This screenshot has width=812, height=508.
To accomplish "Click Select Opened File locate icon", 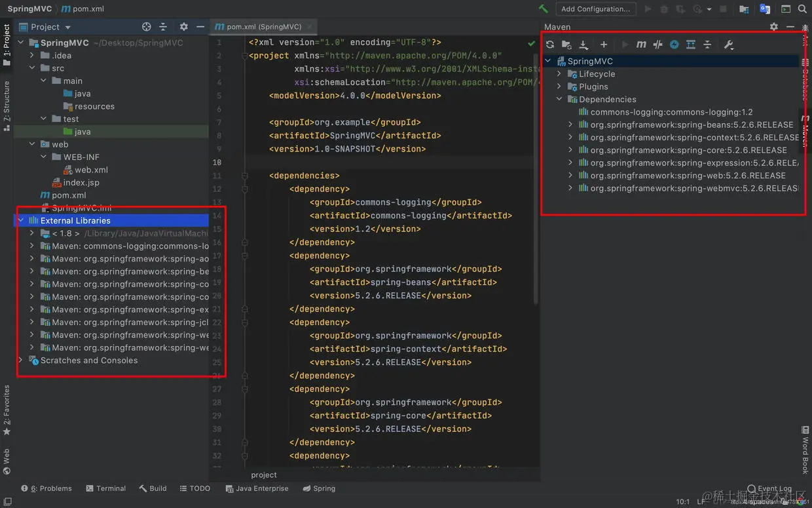I will [x=147, y=27].
